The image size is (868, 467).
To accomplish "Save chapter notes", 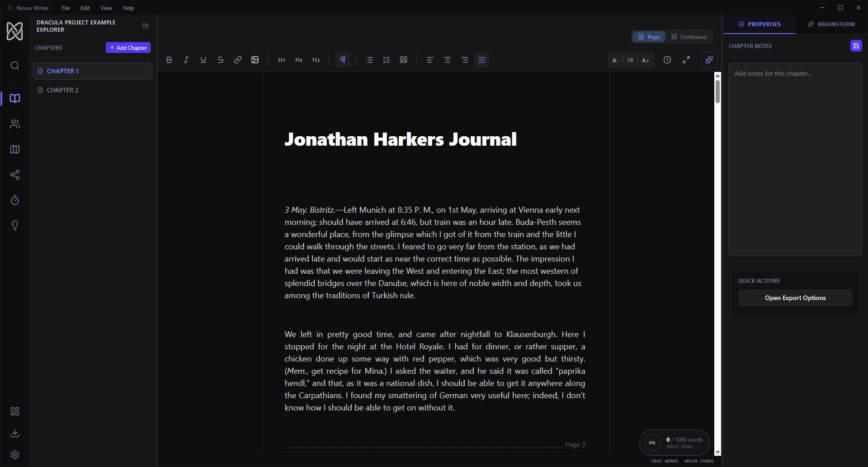I will pyautogui.click(x=856, y=46).
